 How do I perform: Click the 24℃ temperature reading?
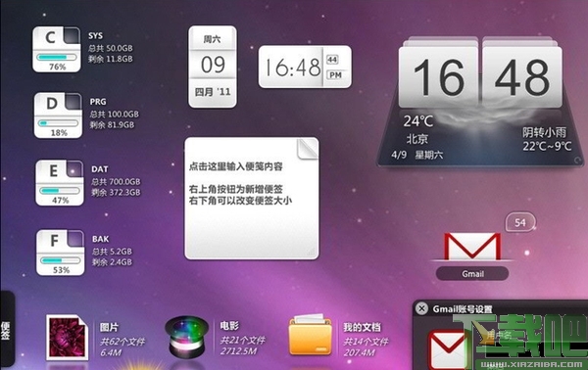(418, 121)
